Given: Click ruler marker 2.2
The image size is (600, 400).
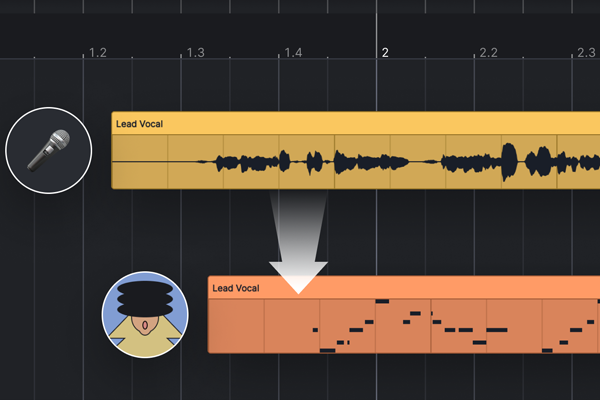Looking at the screenshot, I should 489,52.
